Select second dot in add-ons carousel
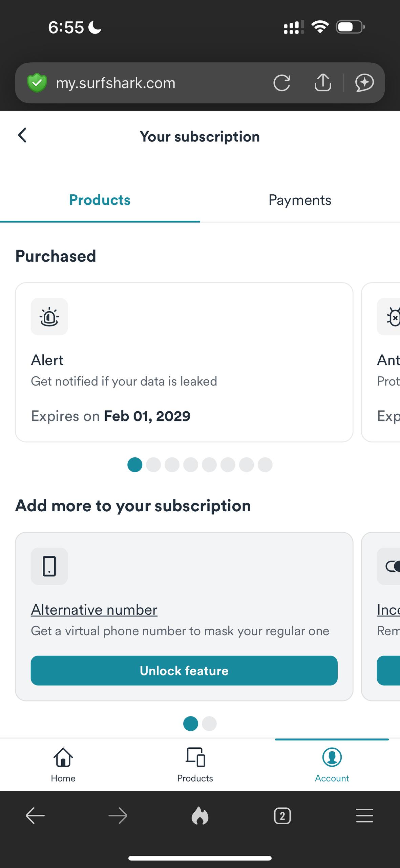Image resolution: width=400 pixels, height=868 pixels. pos(209,724)
